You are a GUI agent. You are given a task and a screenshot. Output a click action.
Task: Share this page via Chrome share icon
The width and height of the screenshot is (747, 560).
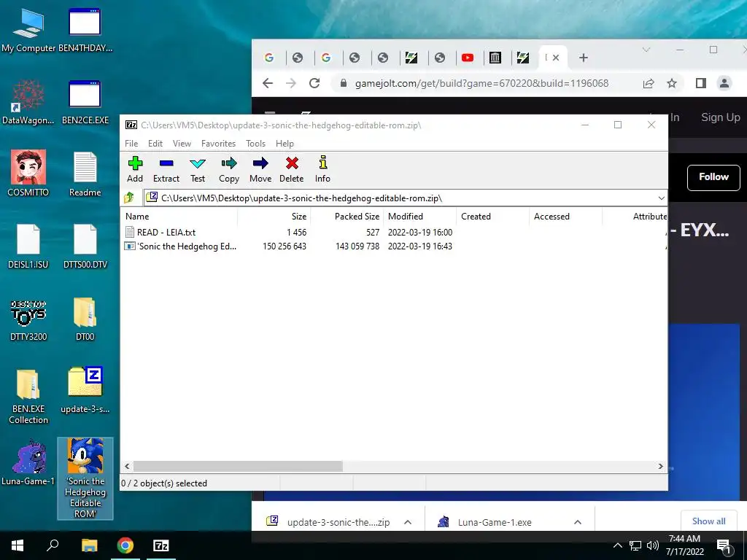pos(649,84)
